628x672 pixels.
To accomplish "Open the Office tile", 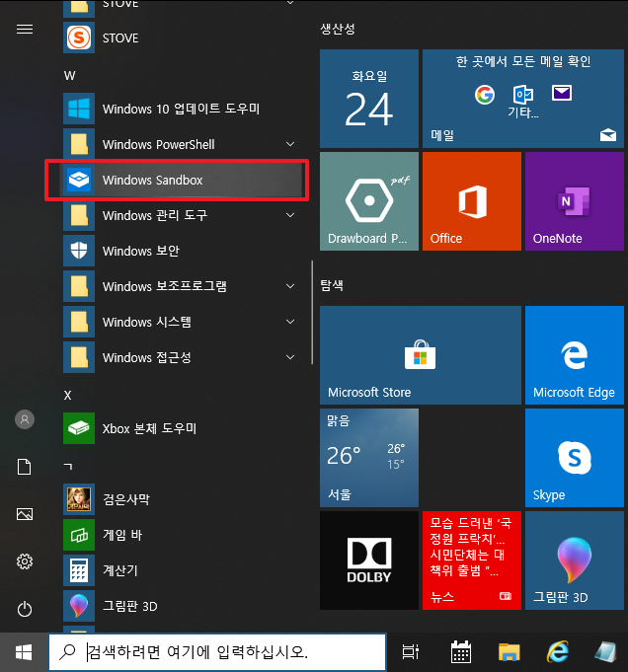I will 471,201.
